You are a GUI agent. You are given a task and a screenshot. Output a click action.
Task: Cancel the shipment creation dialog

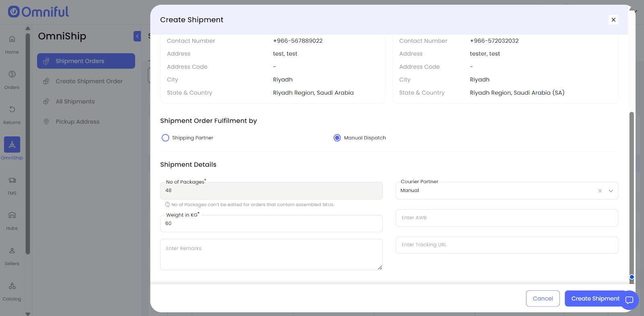(543, 299)
